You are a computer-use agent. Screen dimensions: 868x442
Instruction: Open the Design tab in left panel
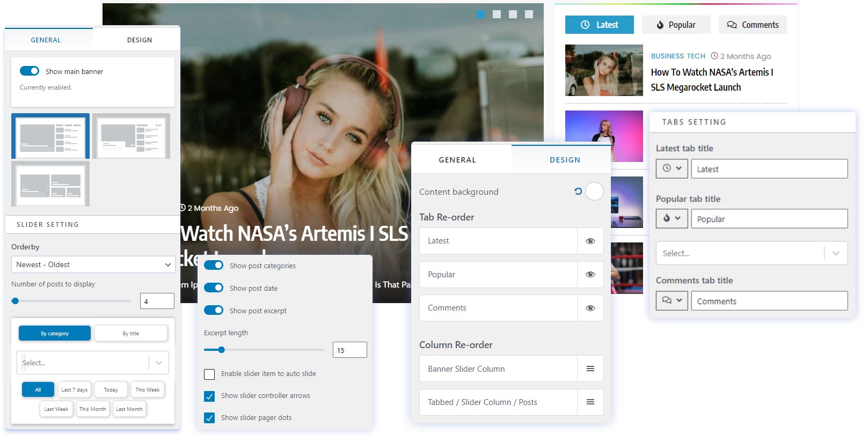(139, 40)
